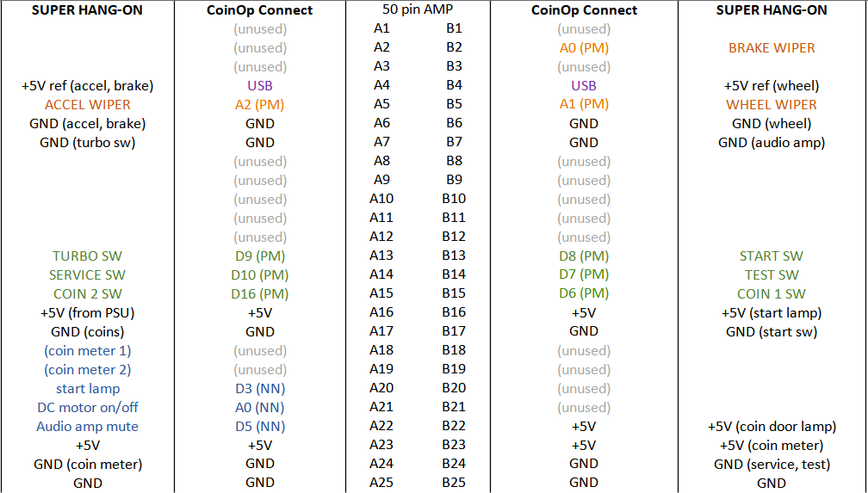Select the COIN 1 SW cell
This screenshot has height=493, width=868.
point(771,294)
